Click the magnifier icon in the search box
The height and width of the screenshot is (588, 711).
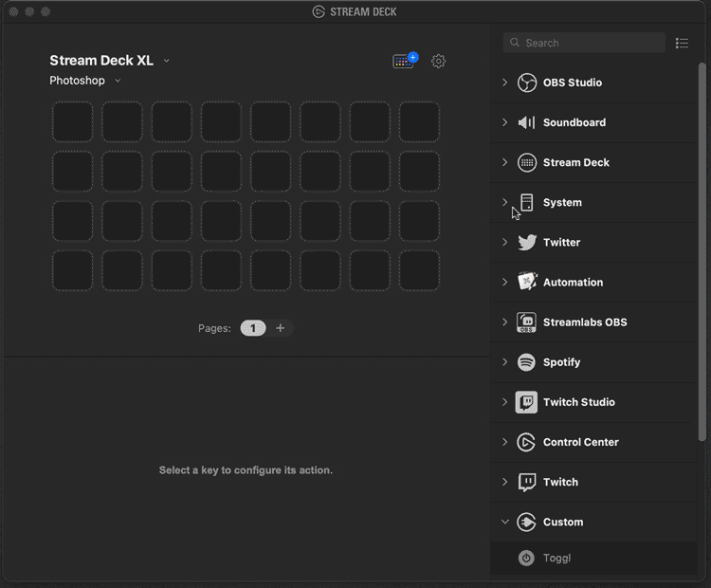pos(514,43)
